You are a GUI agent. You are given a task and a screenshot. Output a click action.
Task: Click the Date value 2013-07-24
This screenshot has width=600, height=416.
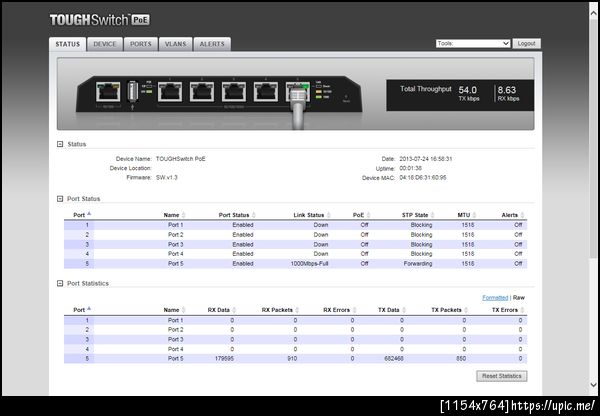tap(426, 159)
